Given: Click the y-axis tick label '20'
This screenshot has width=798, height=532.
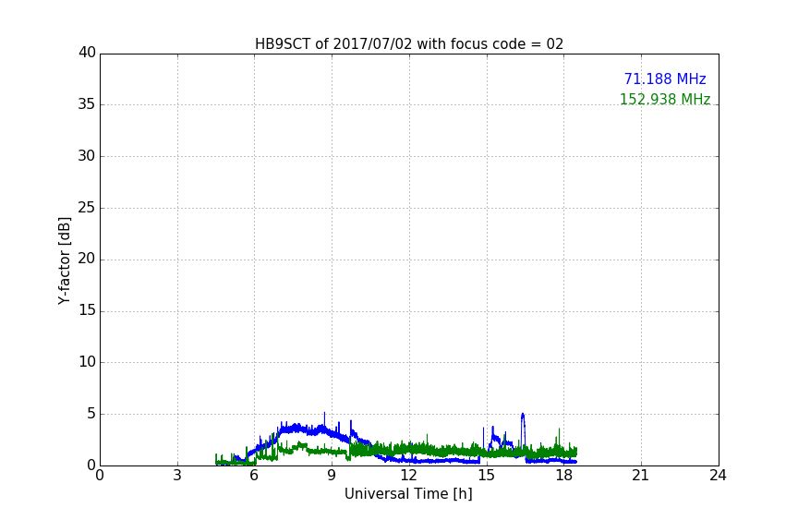Looking at the screenshot, I should tap(87, 259).
